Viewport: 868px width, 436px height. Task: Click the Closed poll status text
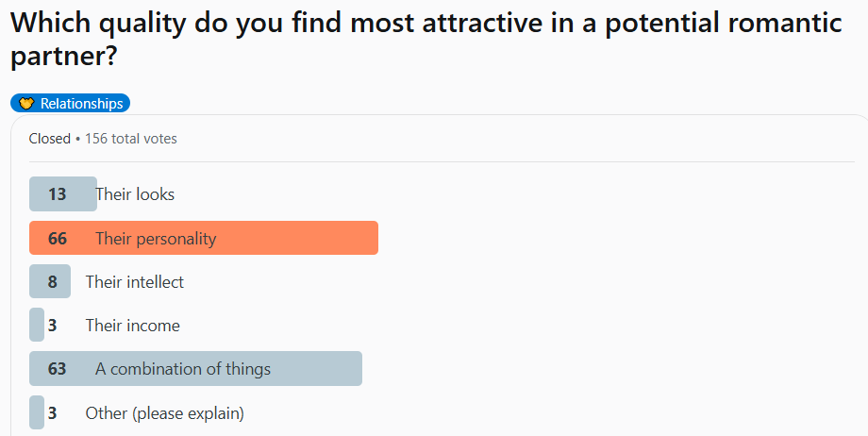click(x=49, y=139)
